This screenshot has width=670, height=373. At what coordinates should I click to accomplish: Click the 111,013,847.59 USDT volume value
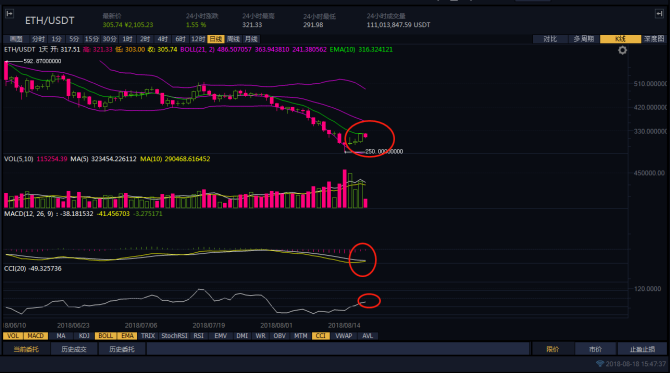[x=399, y=25]
